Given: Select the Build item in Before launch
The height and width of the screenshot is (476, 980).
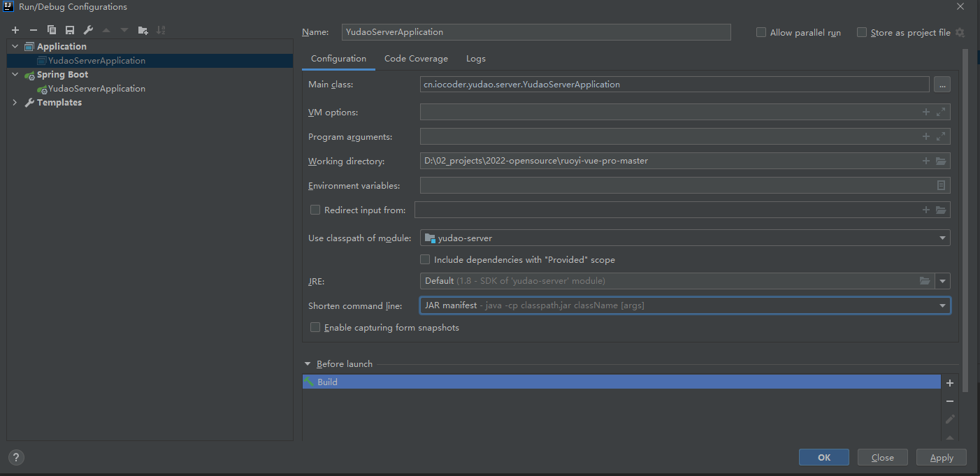Looking at the screenshot, I should [x=621, y=382].
